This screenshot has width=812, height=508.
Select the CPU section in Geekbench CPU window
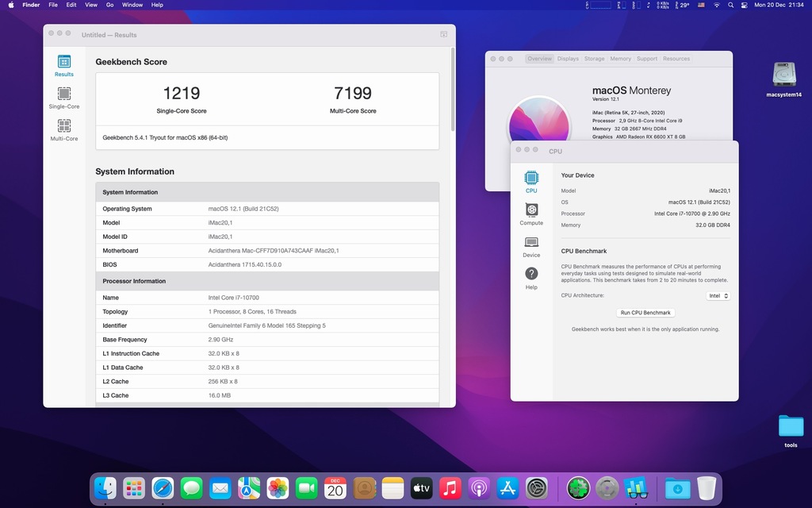pos(531,182)
